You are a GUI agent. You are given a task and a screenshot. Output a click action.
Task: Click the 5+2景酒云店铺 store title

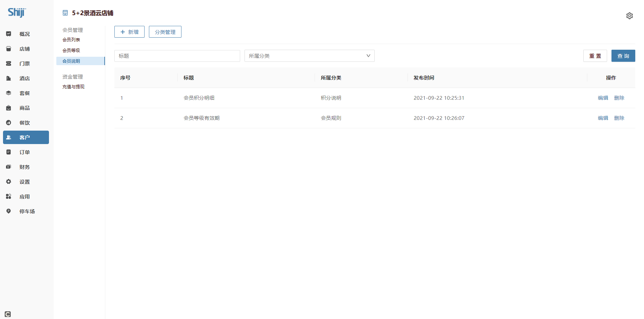click(93, 13)
